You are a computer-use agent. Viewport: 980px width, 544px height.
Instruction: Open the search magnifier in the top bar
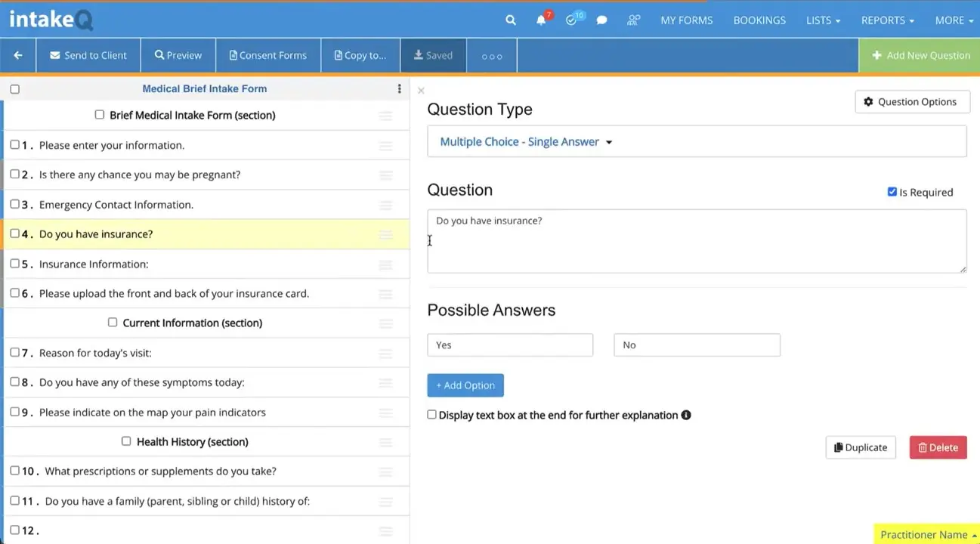coord(510,20)
